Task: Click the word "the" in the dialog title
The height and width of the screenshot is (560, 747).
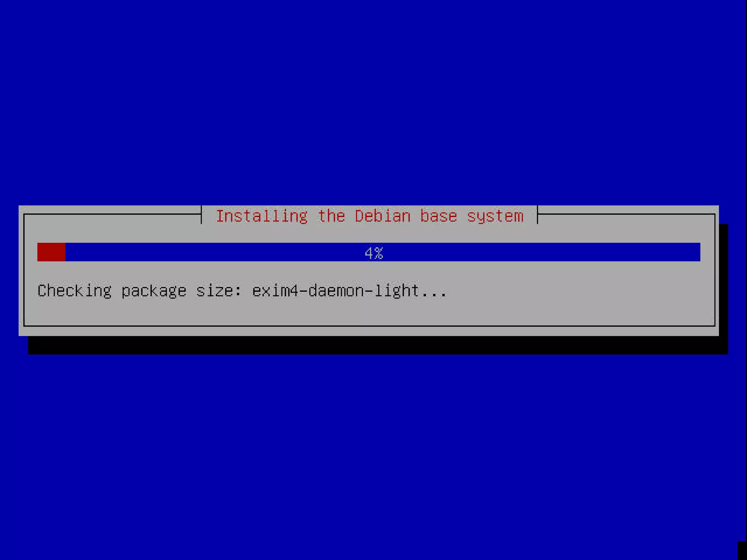Action: [x=331, y=216]
